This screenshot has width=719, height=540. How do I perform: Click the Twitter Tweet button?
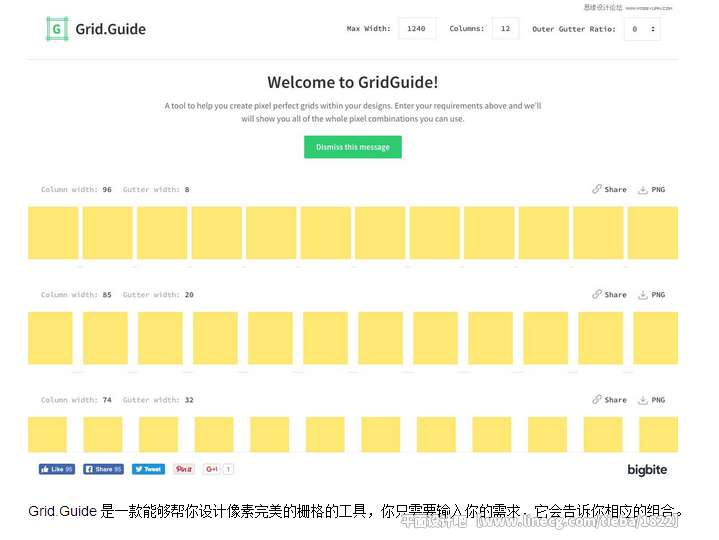[149, 469]
